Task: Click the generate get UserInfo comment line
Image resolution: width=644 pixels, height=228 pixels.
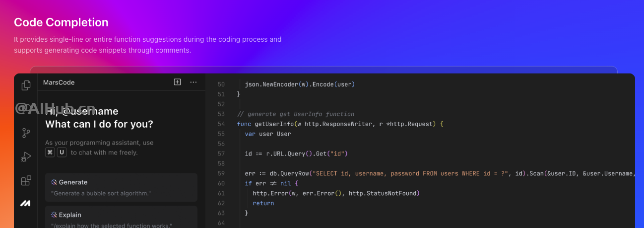Action: (296, 114)
